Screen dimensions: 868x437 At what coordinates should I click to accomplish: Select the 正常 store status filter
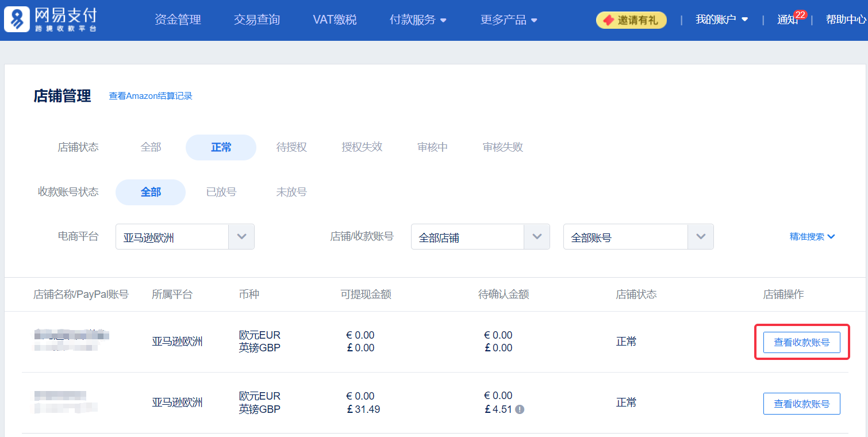click(x=221, y=147)
